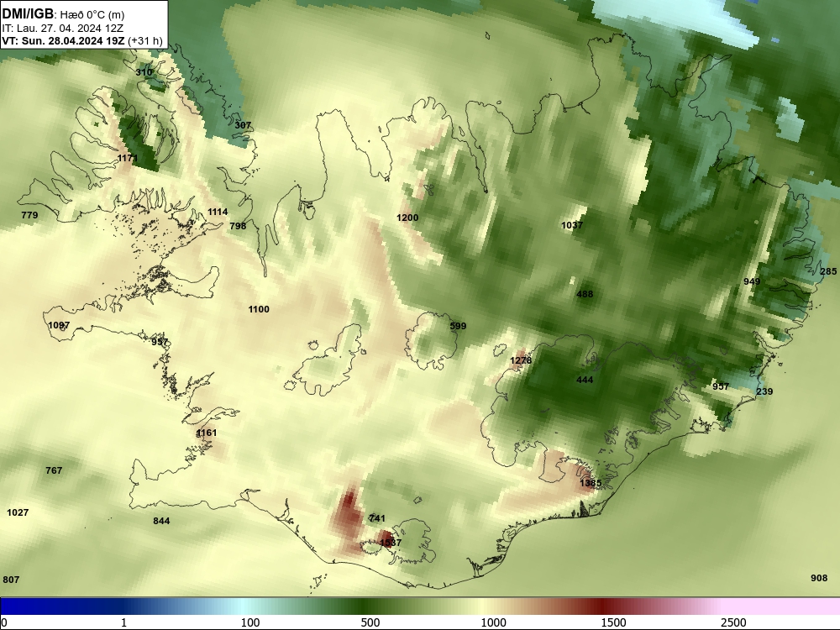This screenshot has width=840, height=630.
Task: Click the 310 height value on the map
Action: pyautogui.click(x=144, y=72)
